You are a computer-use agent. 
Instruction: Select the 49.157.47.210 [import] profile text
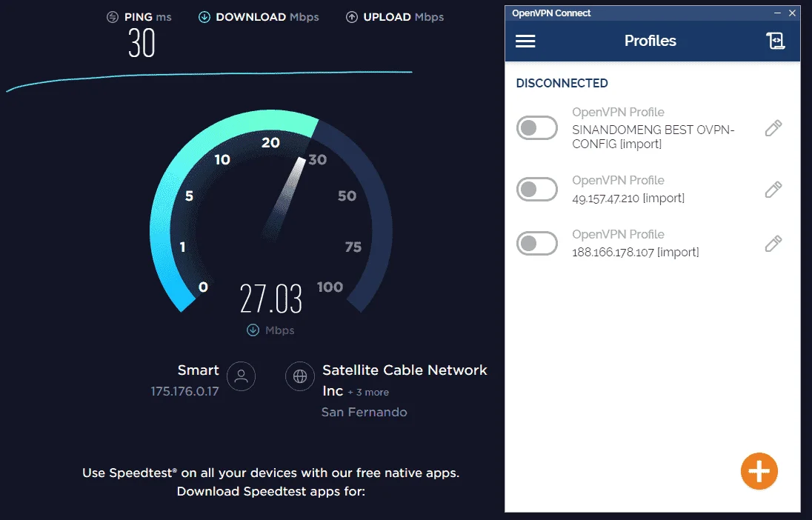(x=628, y=199)
